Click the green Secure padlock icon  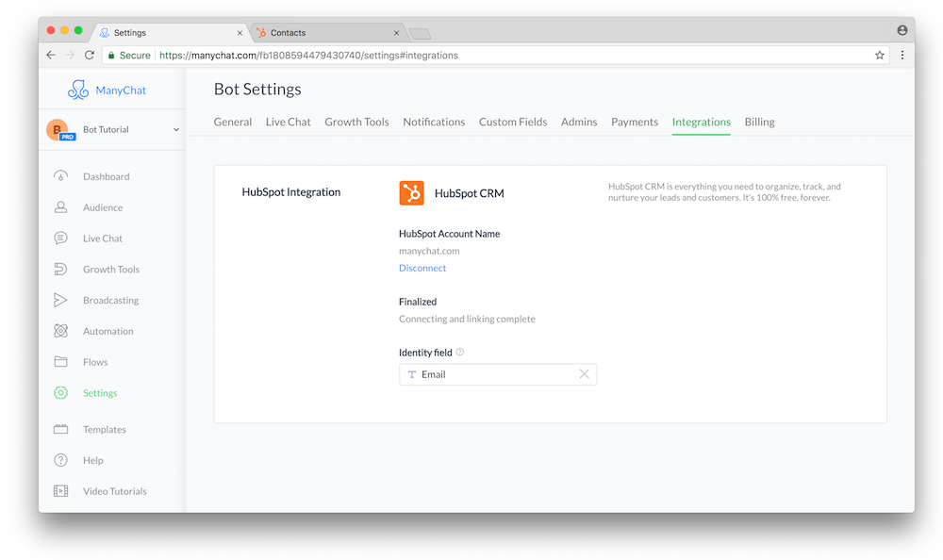point(111,56)
